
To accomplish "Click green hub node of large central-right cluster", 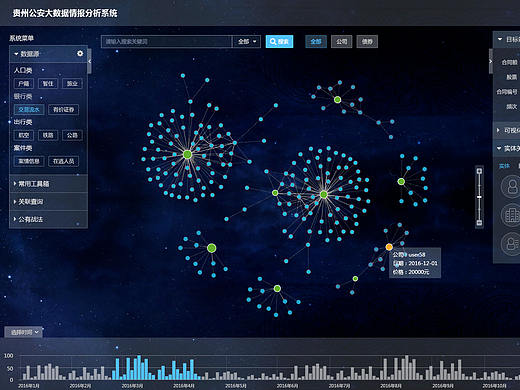I will (324, 194).
